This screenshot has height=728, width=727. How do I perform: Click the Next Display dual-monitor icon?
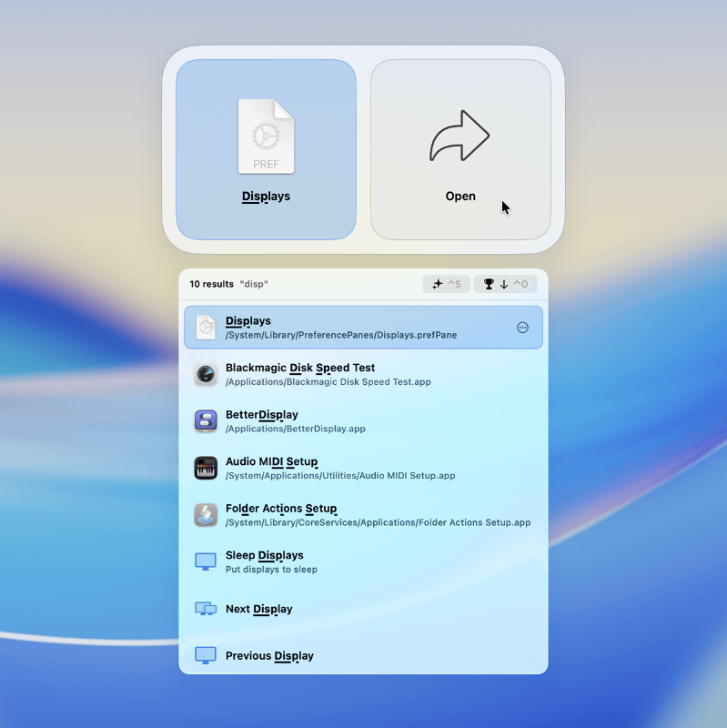pos(206,609)
